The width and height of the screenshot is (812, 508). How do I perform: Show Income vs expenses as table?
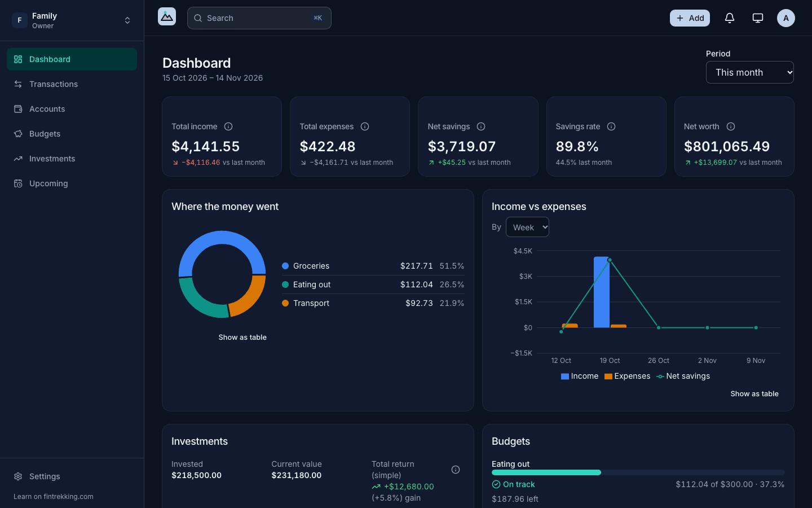pyautogui.click(x=754, y=393)
